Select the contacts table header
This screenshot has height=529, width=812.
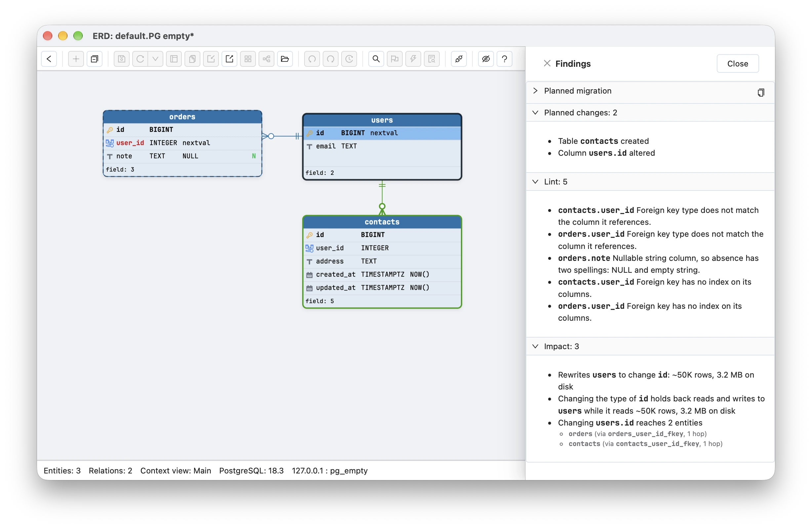point(382,222)
